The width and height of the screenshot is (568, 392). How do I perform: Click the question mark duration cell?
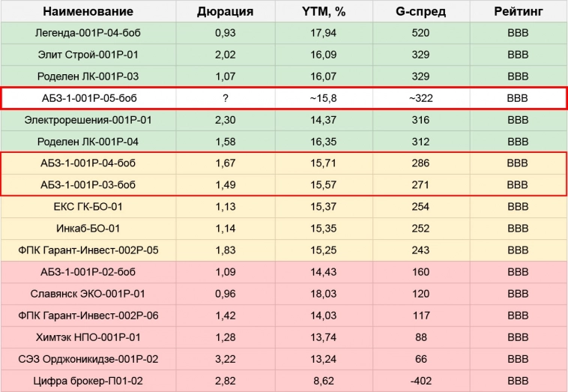click(225, 98)
